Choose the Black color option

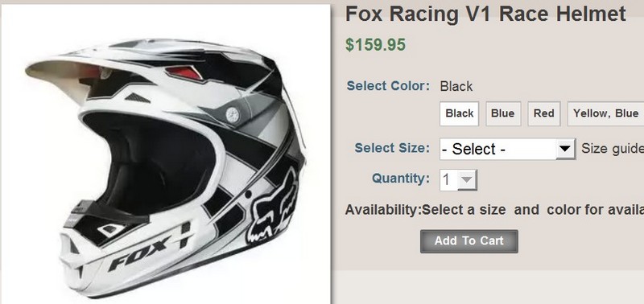[459, 113]
